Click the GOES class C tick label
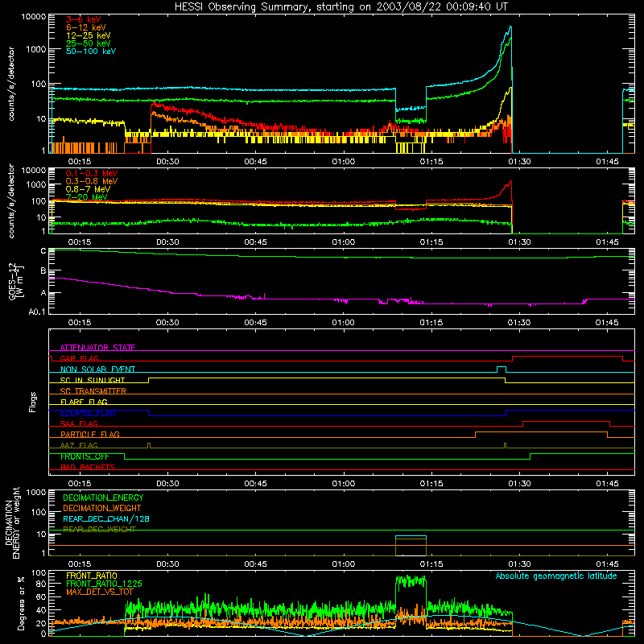 coord(43,251)
